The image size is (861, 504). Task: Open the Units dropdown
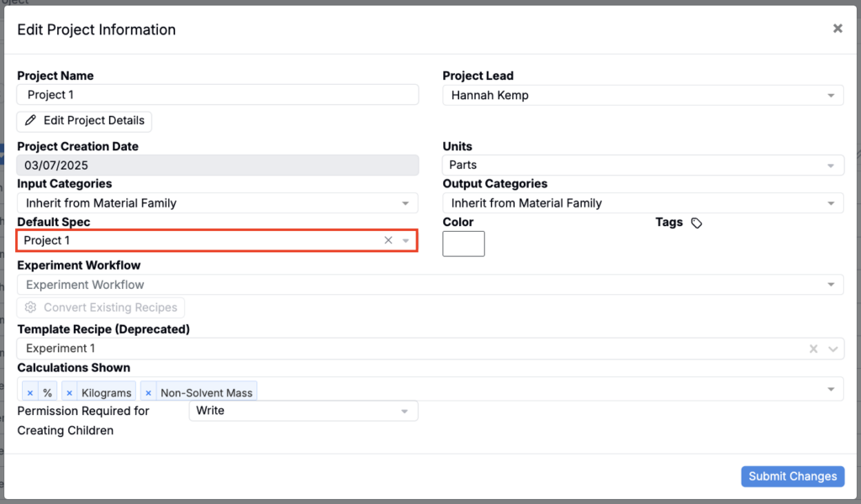point(642,165)
